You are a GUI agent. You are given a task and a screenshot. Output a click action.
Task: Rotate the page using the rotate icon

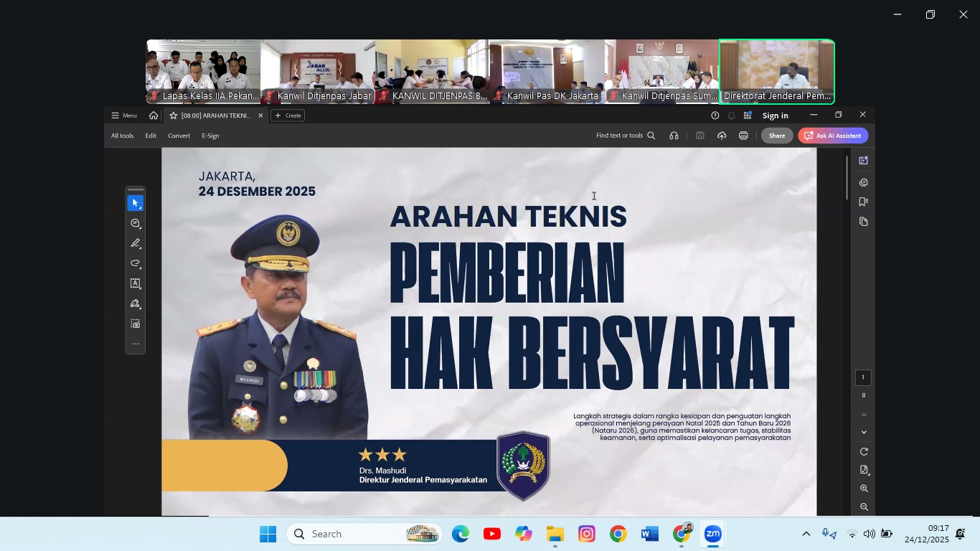(864, 451)
